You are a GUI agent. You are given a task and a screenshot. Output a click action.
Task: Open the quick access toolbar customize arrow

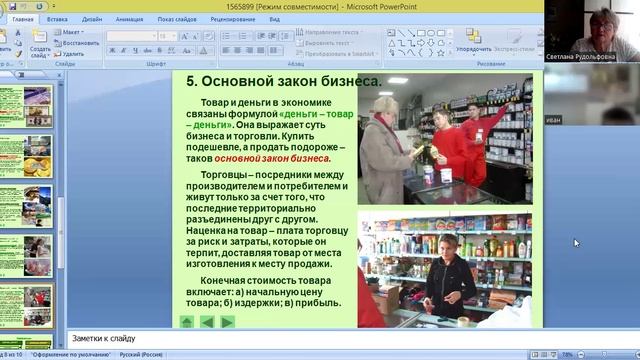pos(54,7)
